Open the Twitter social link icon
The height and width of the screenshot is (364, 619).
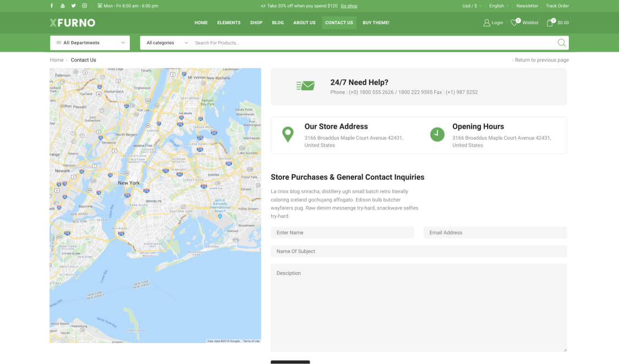pyautogui.click(x=73, y=6)
